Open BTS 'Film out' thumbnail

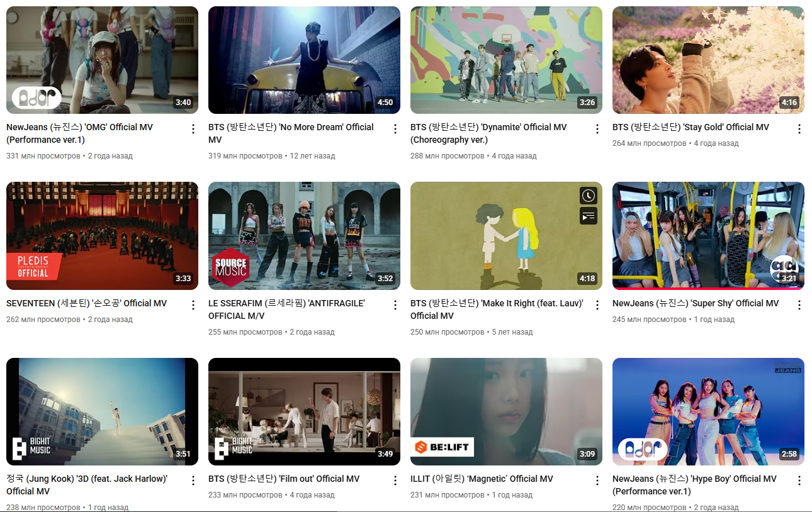(304, 411)
